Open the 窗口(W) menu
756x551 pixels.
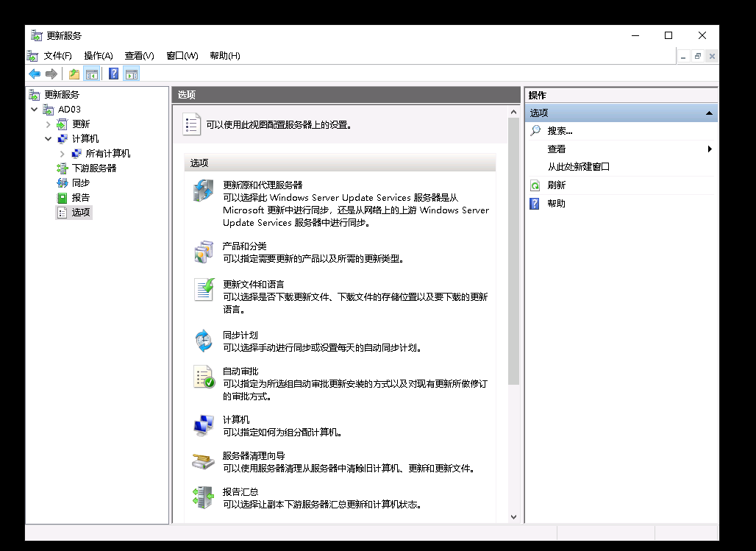click(182, 56)
